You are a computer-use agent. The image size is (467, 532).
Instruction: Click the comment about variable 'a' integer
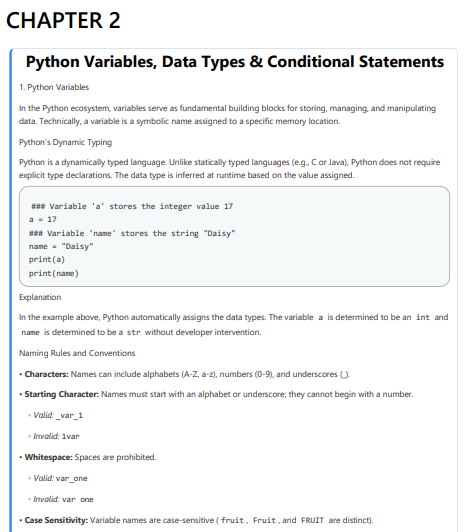pos(132,206)
